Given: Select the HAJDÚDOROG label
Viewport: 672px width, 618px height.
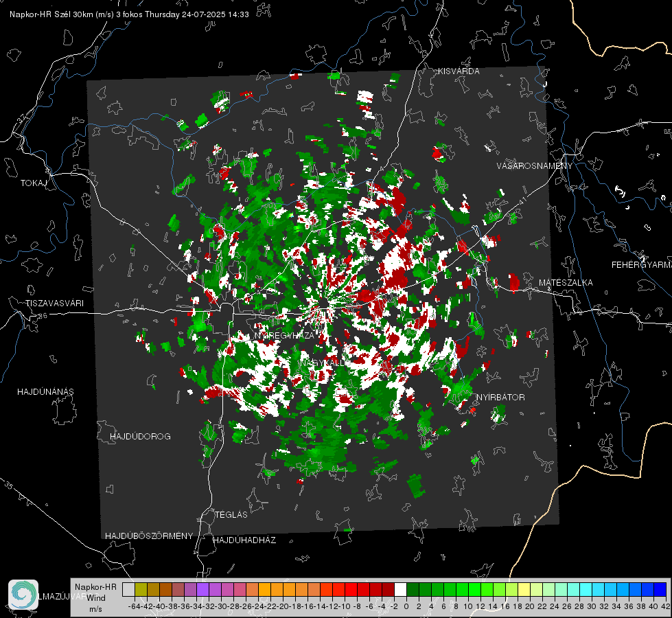Looking at the screenshot, I should click(x=140, y=437).
